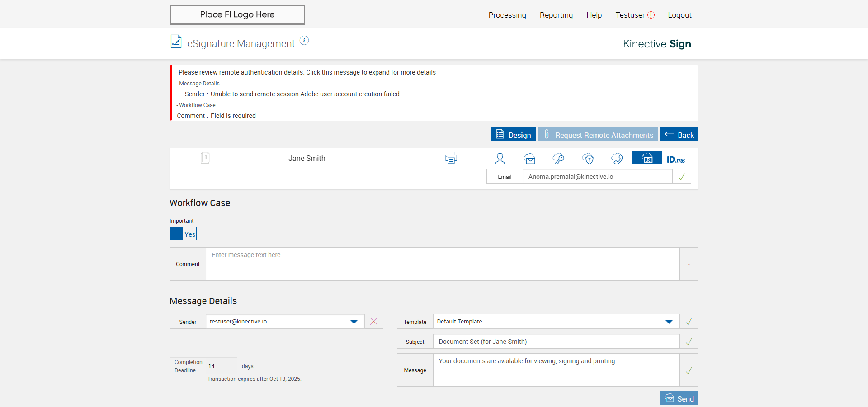Select the ID.me verification option

(x=676, y=159)
